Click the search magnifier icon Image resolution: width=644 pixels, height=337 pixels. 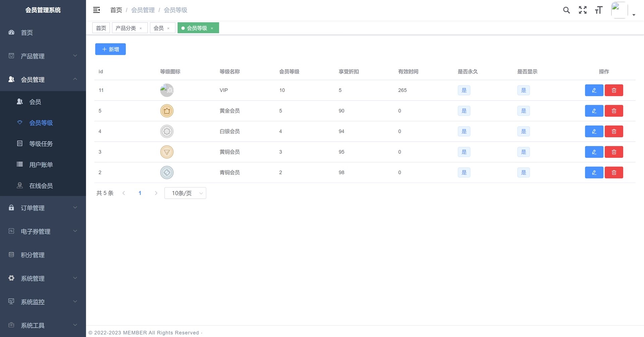coord(566,10)
